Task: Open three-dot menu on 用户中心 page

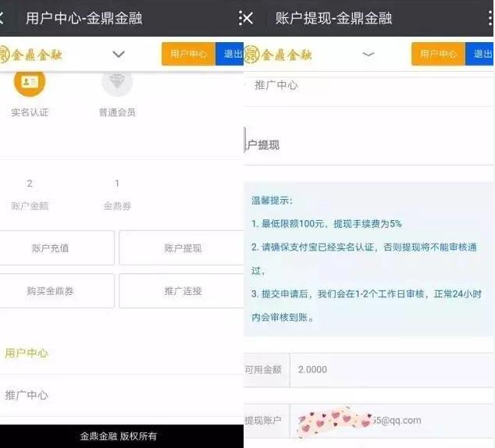Action: pyautogui.click(x=240, y=18)
